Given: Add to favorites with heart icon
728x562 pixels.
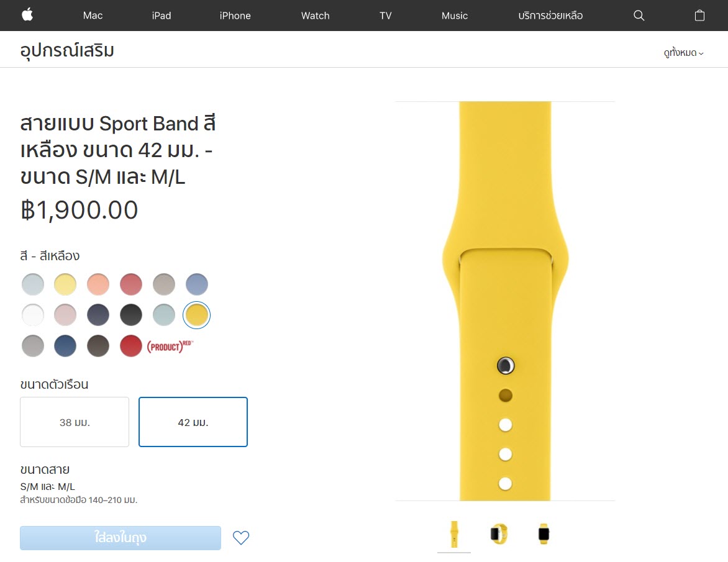Looking at the screenshot, I should click(241, 537).
